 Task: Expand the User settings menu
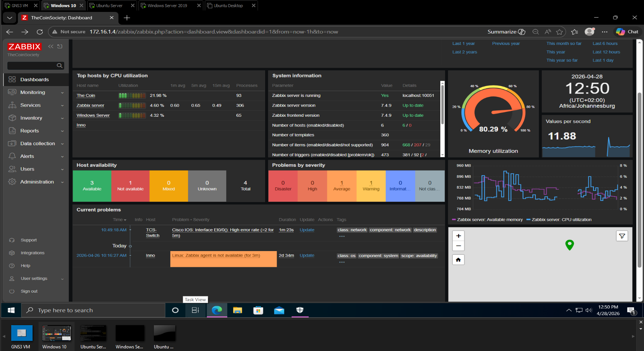(36, 278)
